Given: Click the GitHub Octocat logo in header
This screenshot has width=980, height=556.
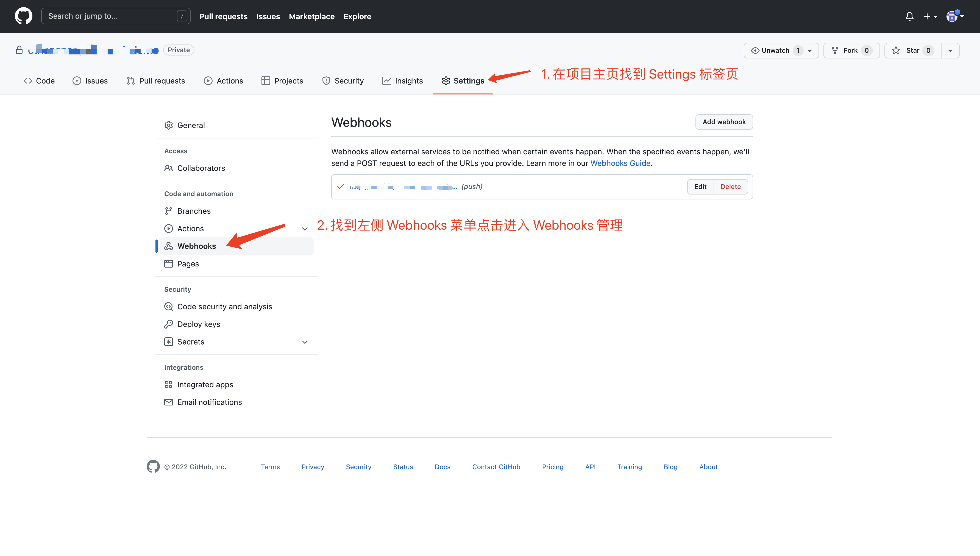Looking at the screenshot, I should point(23,16).
